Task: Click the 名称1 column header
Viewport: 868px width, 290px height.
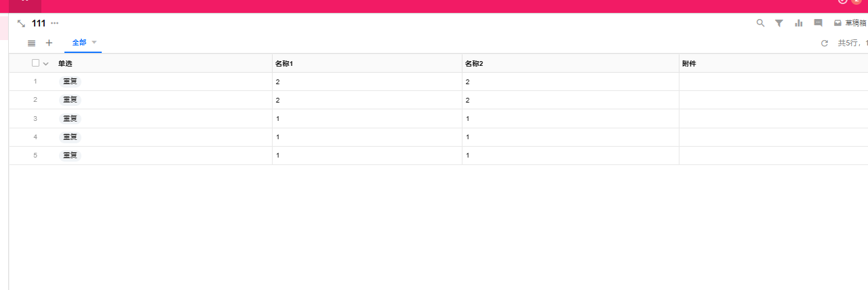Action: pos(284,63)
